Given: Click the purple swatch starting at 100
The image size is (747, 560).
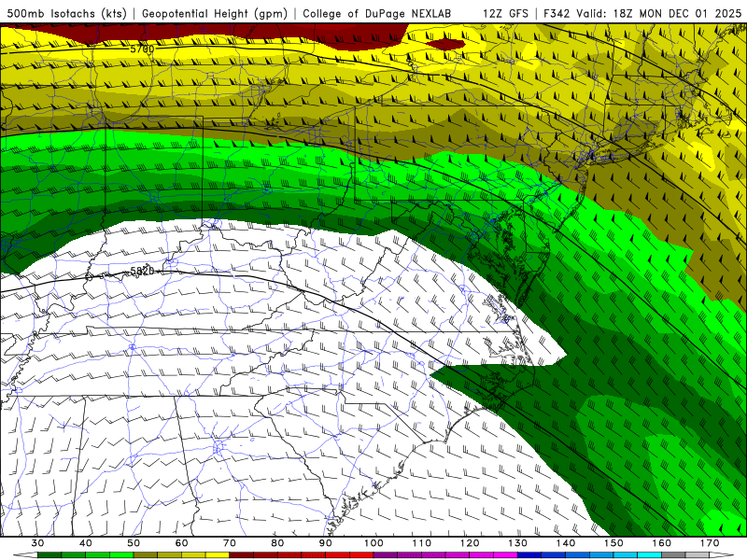Looking at the screenshot, I should [386, 555].
